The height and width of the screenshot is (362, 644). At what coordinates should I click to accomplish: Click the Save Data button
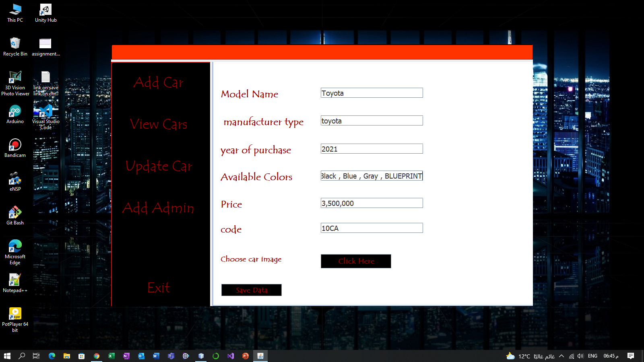[x=252, y=290]
